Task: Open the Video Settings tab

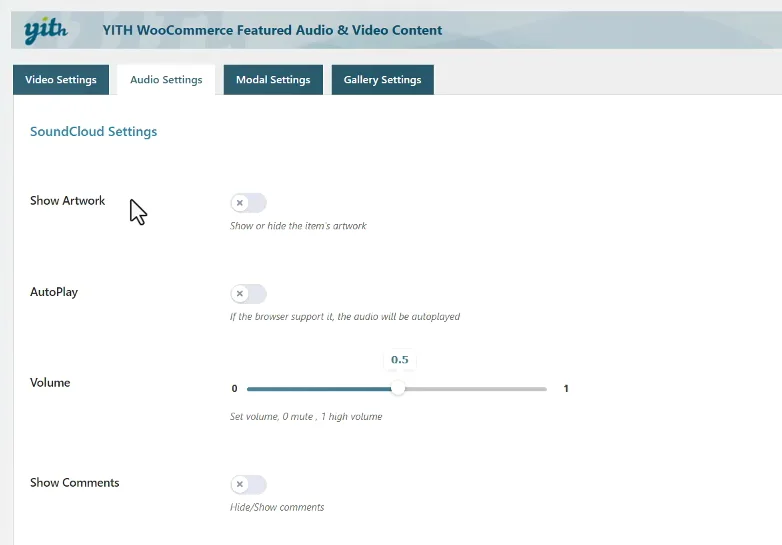Action: (x=61, y=80)
